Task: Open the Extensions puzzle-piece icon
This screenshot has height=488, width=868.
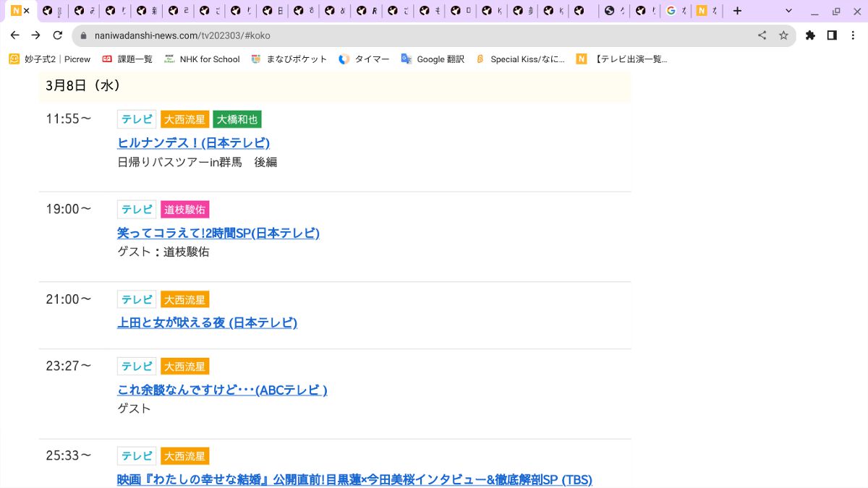Action: [810, 35]
